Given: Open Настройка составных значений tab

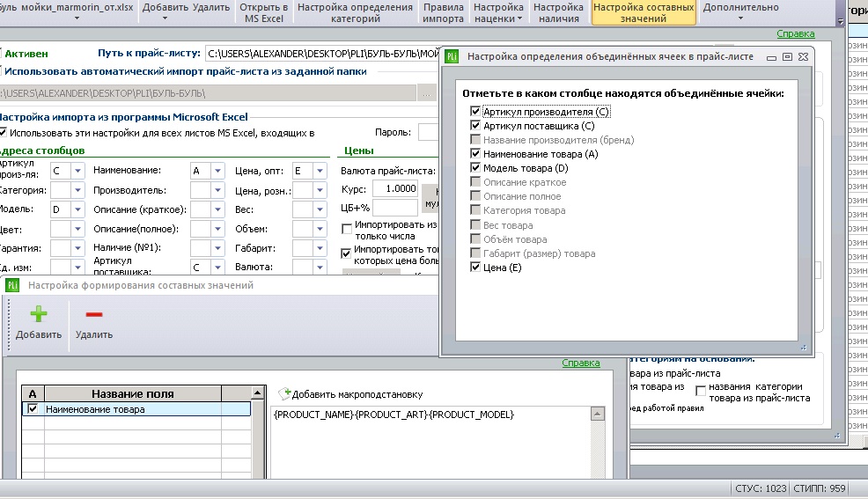Looking at the screenshot, I should 644,12.
